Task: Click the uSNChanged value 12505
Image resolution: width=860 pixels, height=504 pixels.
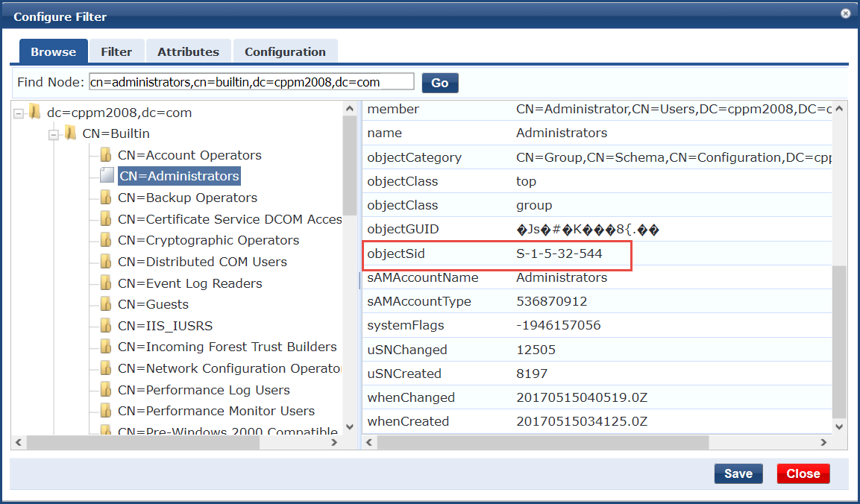Action: (x=536, y=350)
